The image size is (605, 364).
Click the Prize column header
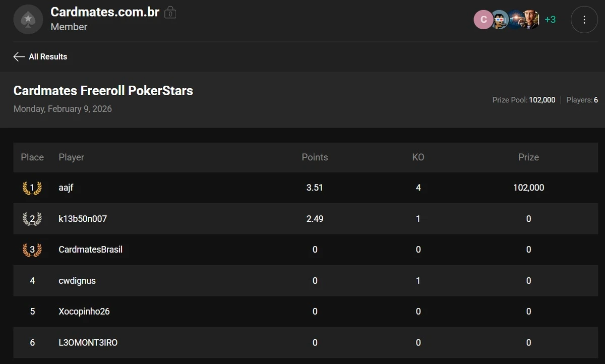click(x=528, y=157)
